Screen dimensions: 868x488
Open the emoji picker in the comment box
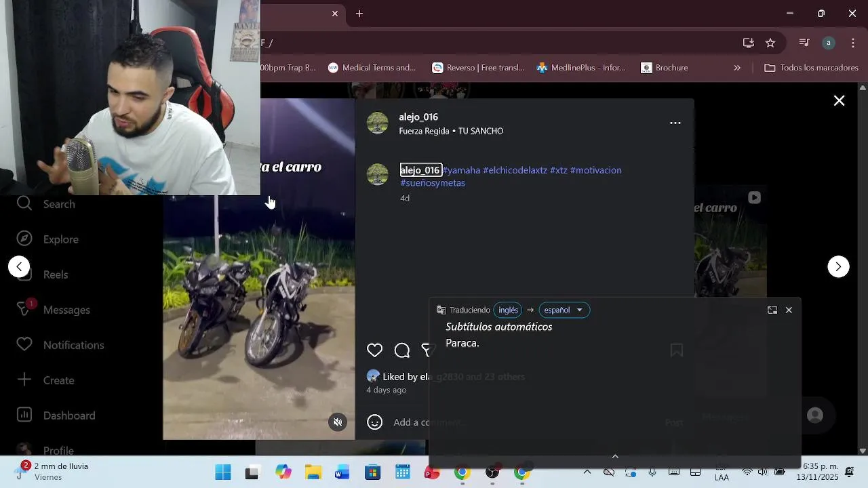pos(375,422)
